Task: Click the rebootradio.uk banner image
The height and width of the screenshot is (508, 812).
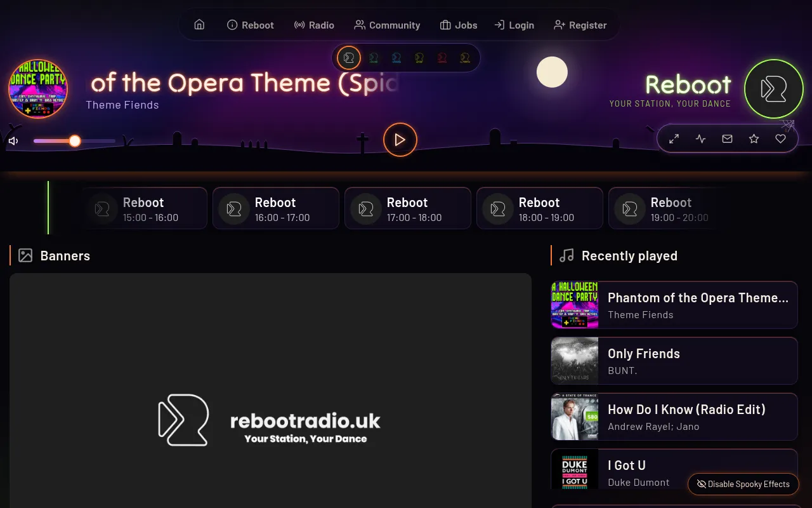Action: pyautogui.click(x=270, y=391)
